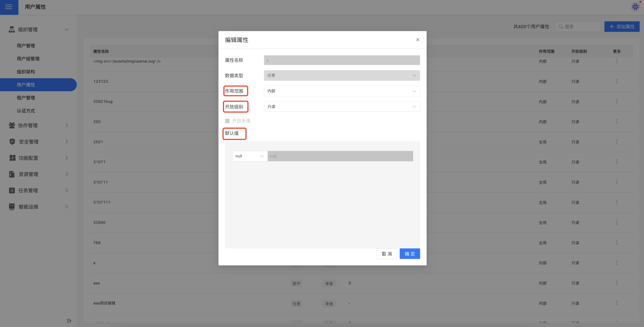This screenshot has width=644, height=327.
Task: Click the 20921bug attribute name
Action: [x=103, y=102]
